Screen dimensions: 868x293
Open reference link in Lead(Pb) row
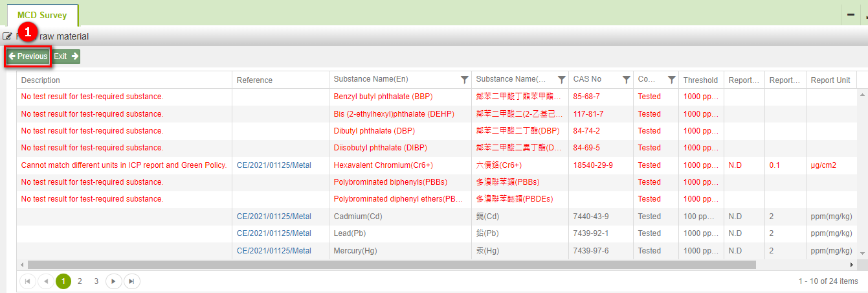click(x=274, y=233)
